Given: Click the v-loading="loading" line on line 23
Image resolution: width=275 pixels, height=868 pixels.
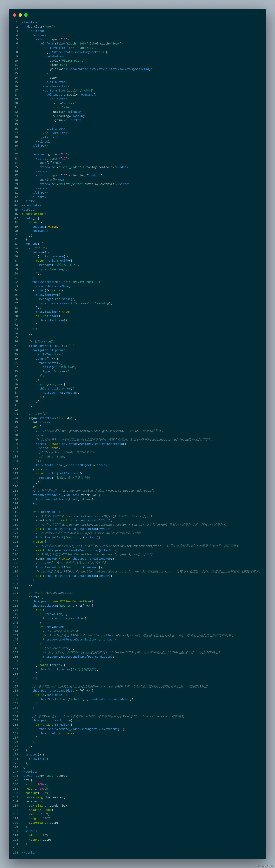Looking at the screenshot, I should click(70, 116).
